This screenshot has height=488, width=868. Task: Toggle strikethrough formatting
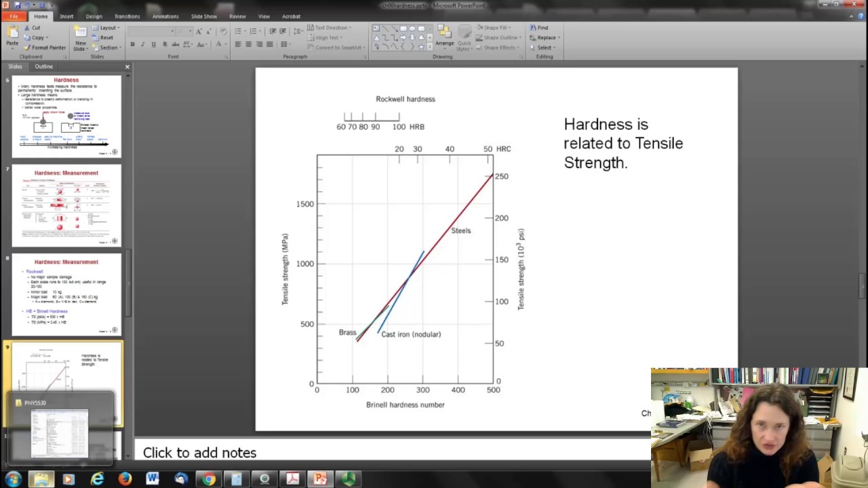[175, 45]
